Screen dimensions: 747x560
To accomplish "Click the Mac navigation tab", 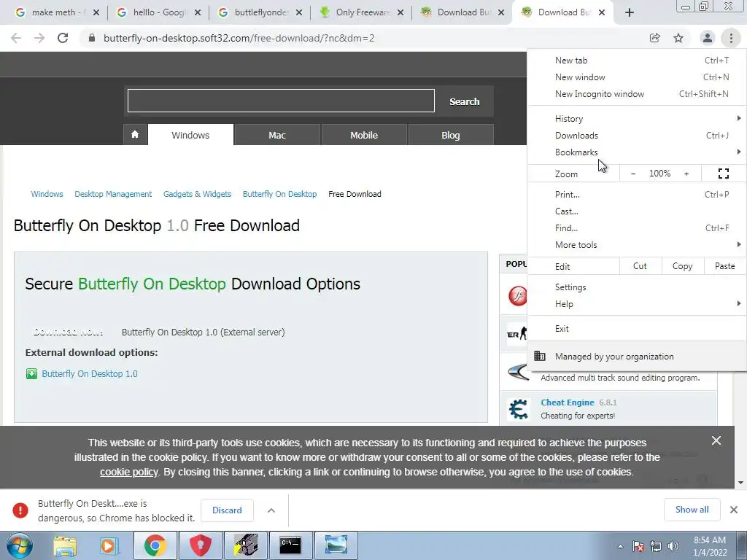I will point(277,135).
